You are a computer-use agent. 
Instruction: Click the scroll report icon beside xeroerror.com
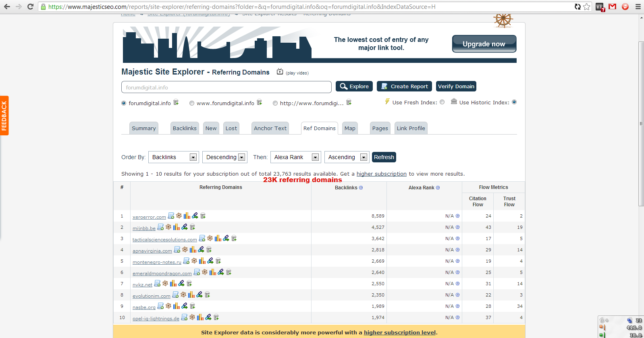tap(171, 216)
